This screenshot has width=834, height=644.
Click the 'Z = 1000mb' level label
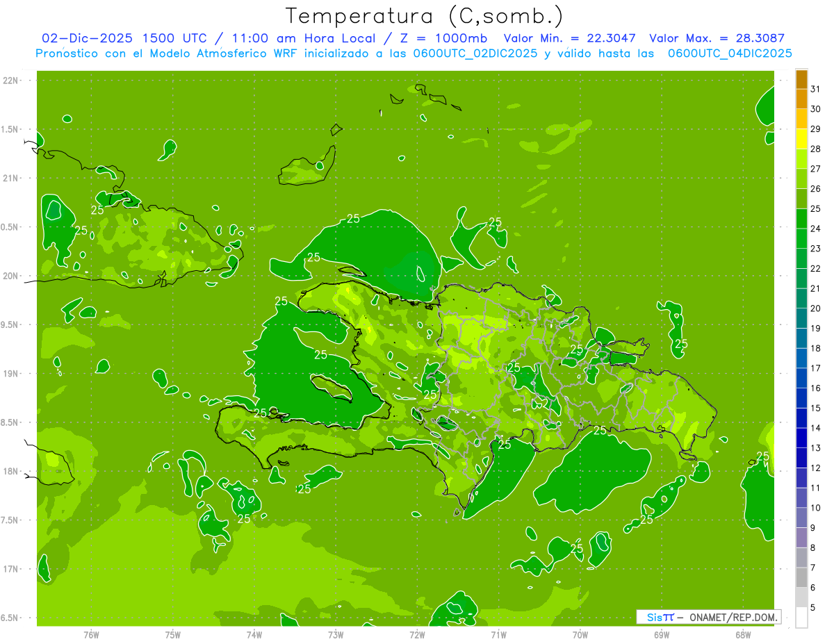(x=443, y=38)
